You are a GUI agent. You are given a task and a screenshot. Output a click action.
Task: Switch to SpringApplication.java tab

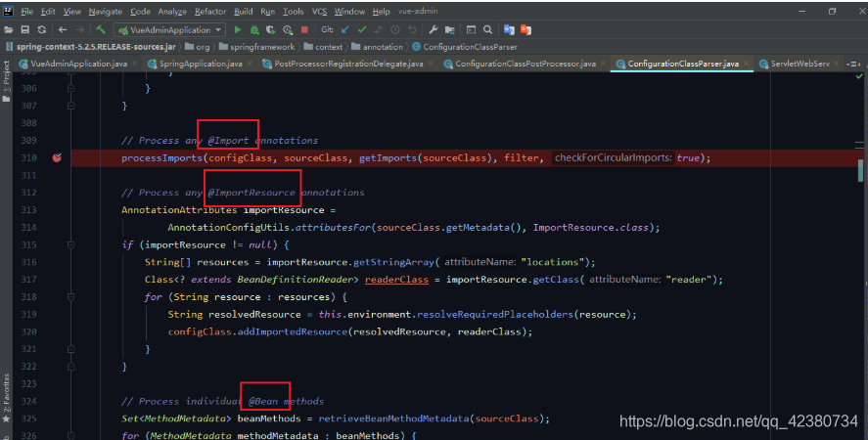(x=201, y=64)
